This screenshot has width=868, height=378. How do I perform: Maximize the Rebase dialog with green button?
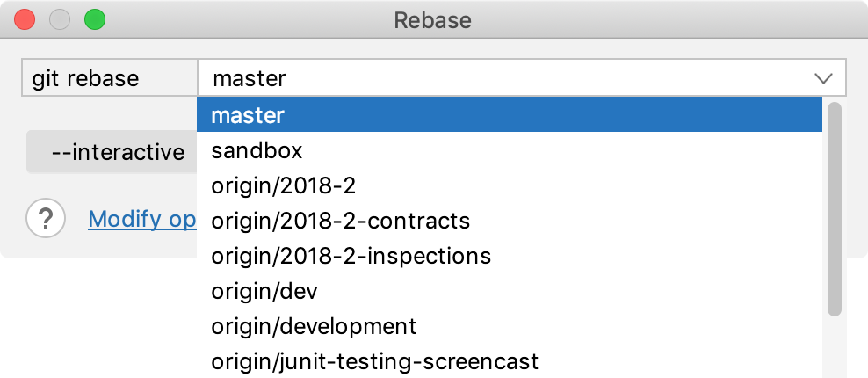coord(94,19)
